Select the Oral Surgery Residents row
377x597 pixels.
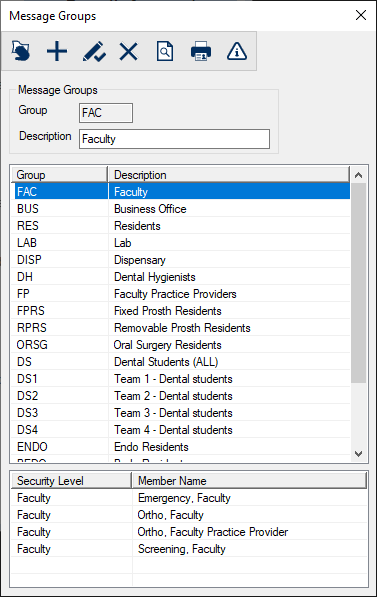[x=181, y=345]
